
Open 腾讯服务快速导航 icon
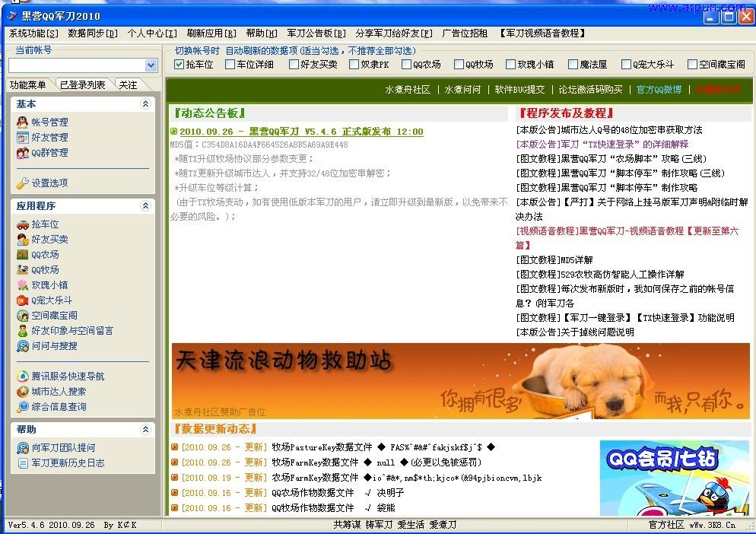23,377
